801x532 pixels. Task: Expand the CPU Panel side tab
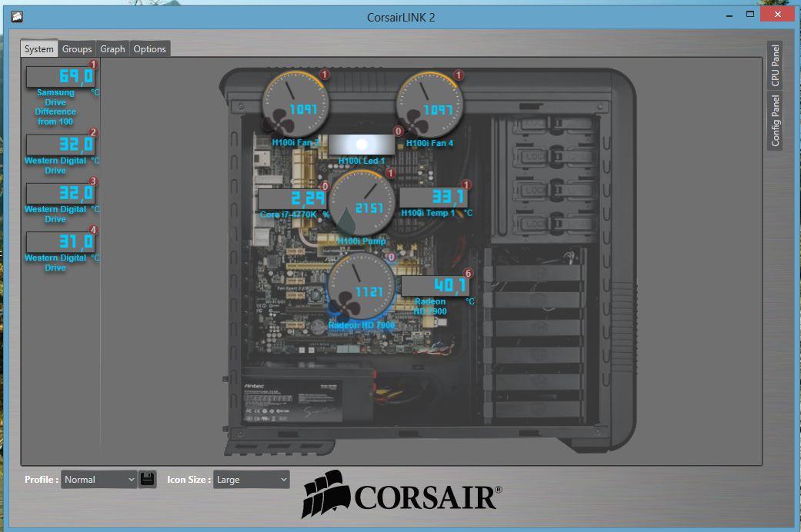(x=775, y=65)
